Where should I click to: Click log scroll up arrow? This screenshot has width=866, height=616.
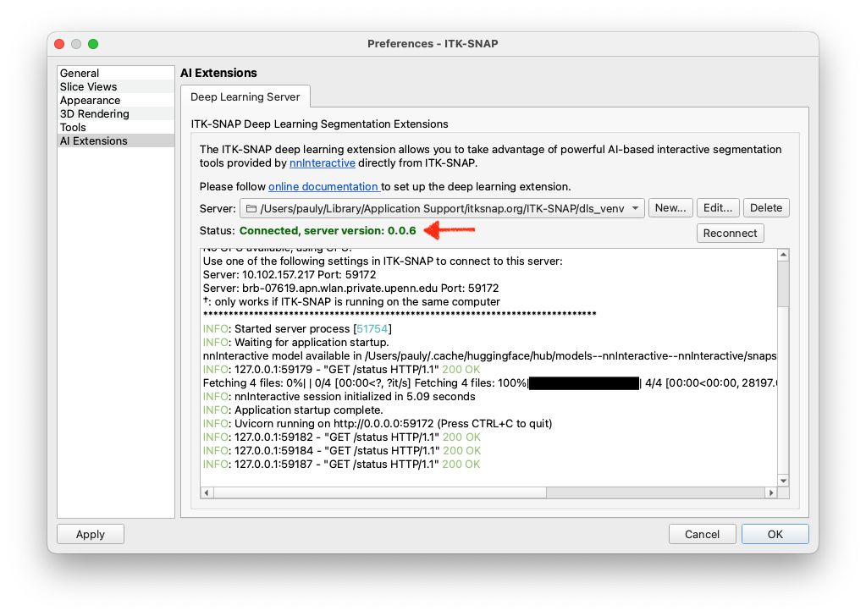pyautogui.click(x=783, y=255)
